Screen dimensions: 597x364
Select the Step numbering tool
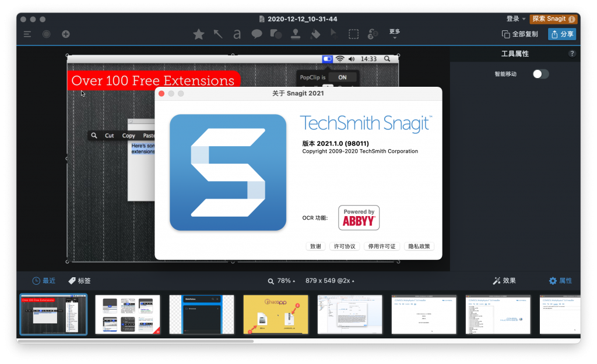point(373,34)
